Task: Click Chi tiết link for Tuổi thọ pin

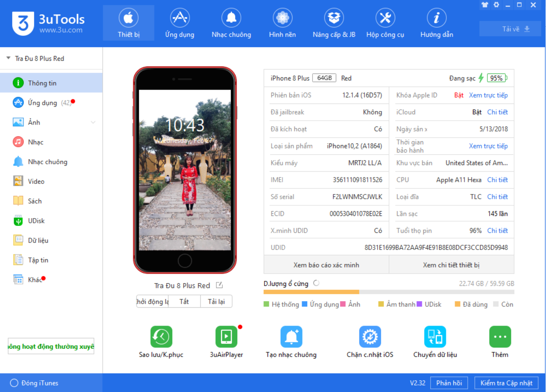Action: [497, 231]
